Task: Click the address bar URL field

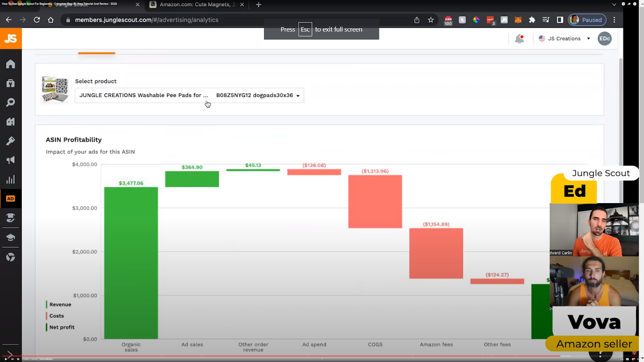Action: [237, 20]
